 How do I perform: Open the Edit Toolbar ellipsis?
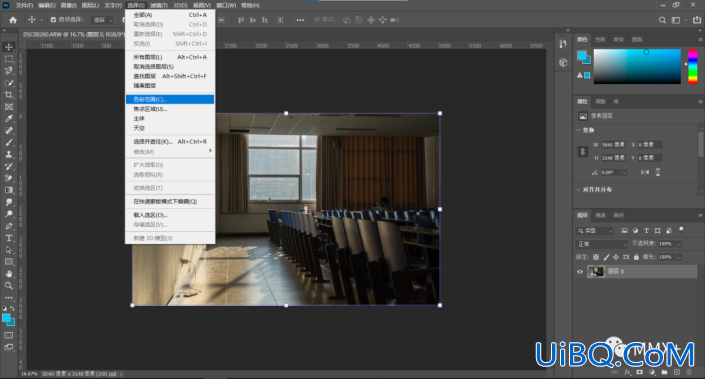click(x=9, y=297)
